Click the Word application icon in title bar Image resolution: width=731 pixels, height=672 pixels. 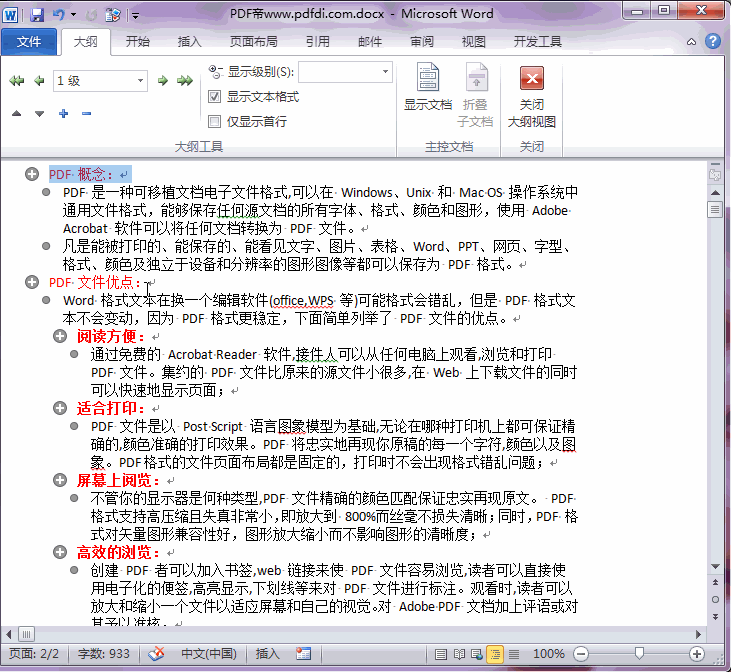(10, 15)
